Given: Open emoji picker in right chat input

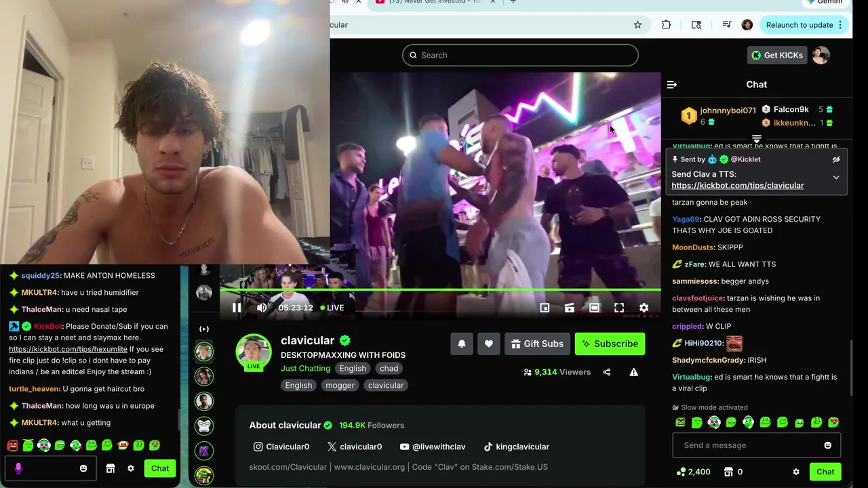Looking at the screenshot, I should coord(827,445).
